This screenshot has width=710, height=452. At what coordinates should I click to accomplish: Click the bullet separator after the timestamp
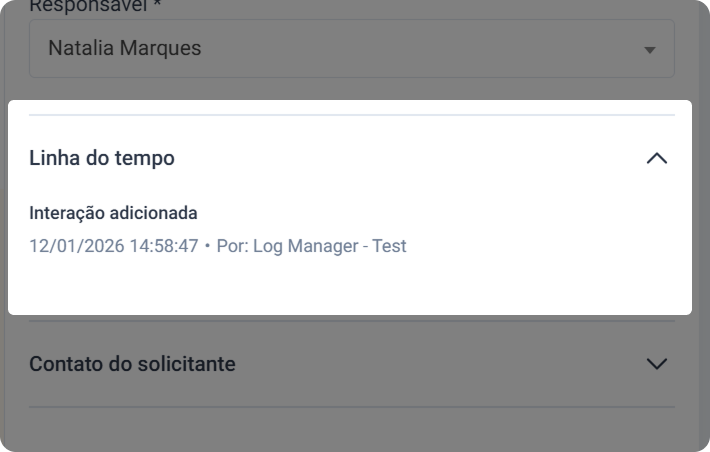click(207, 246)
